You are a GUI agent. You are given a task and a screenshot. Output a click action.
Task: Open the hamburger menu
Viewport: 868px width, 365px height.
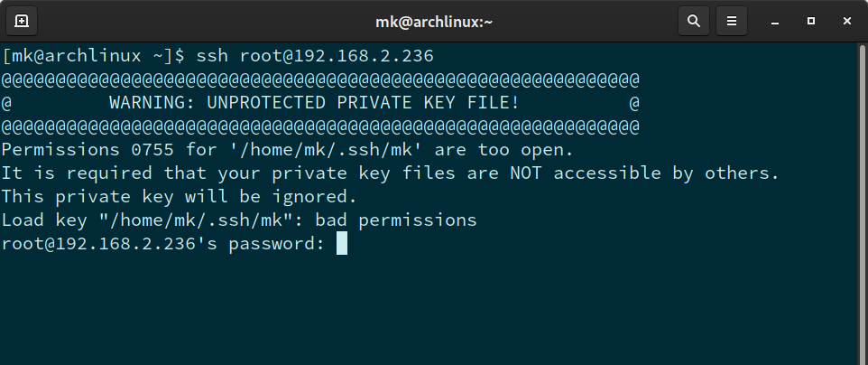coord(733,20)
